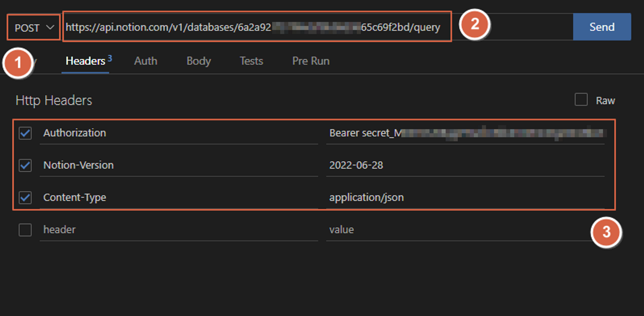This screenshot has height=316, width=644.
Task: Select the Body tab
Action: (x=198, y=61)
